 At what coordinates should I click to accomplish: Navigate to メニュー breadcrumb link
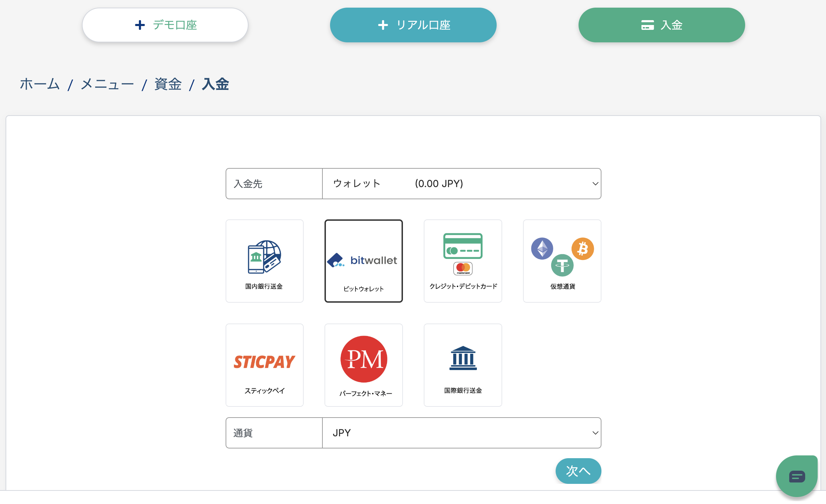(107, 84)
